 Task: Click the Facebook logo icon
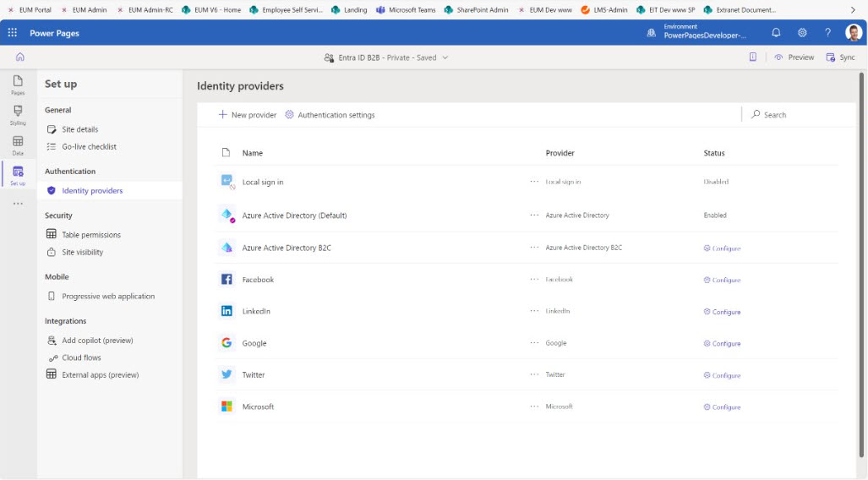[227, 279]
